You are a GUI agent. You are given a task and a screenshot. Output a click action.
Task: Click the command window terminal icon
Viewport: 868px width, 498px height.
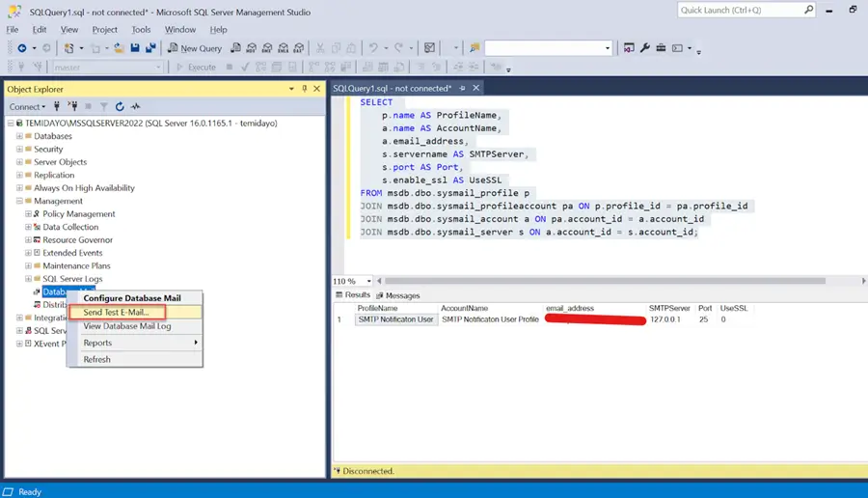(677, 48)
